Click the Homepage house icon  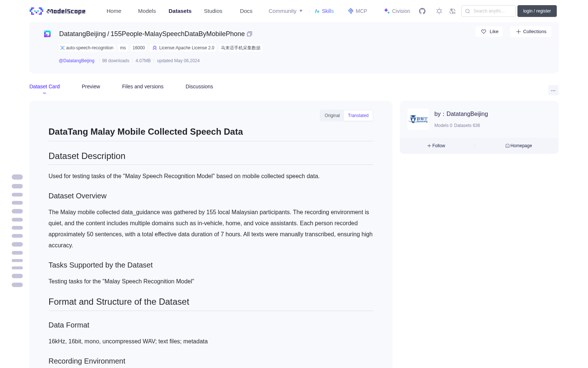tap(508, 146)
